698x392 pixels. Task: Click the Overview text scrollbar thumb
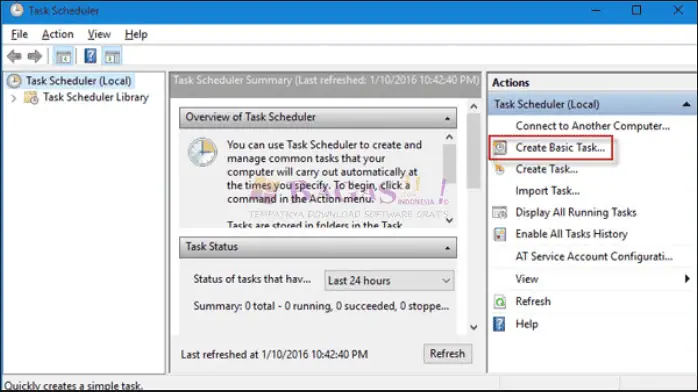450,164
